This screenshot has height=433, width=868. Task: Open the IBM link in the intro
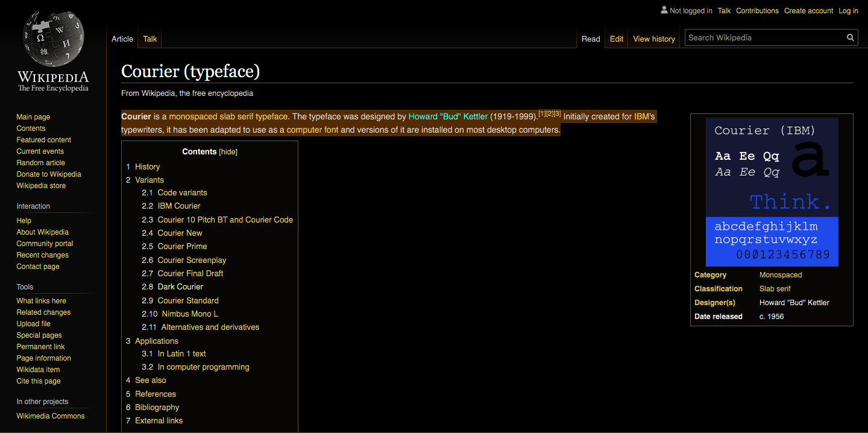(642, 116)
